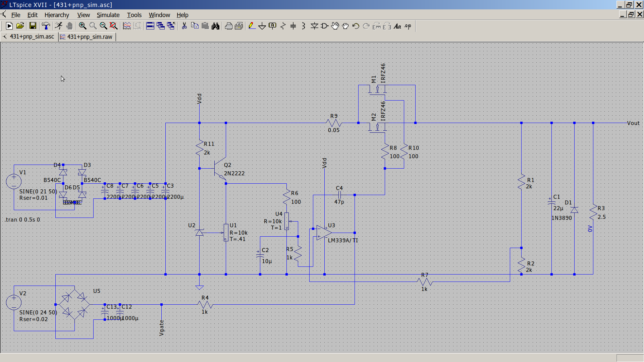Click the Undo arrow icon
644x362 pixels.
[x=356, y=26]
